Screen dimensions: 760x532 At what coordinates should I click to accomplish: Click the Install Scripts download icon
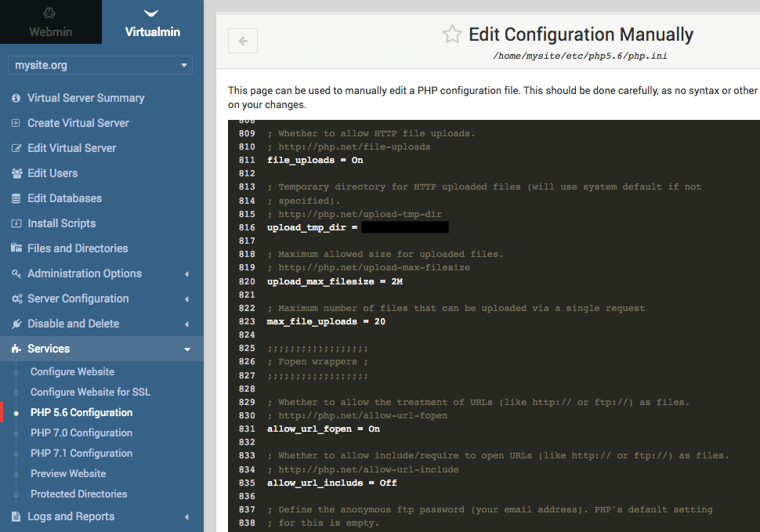[x=16, y=223]
